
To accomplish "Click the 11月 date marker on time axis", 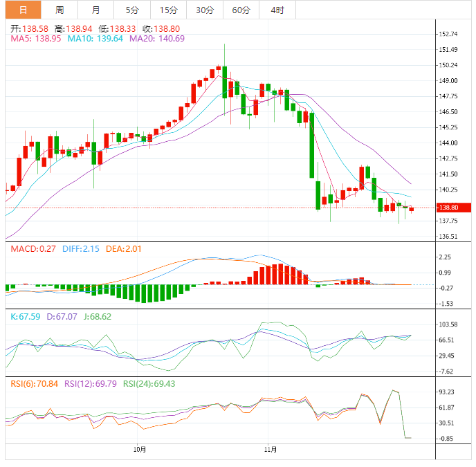I will click(x=271, y=450).
